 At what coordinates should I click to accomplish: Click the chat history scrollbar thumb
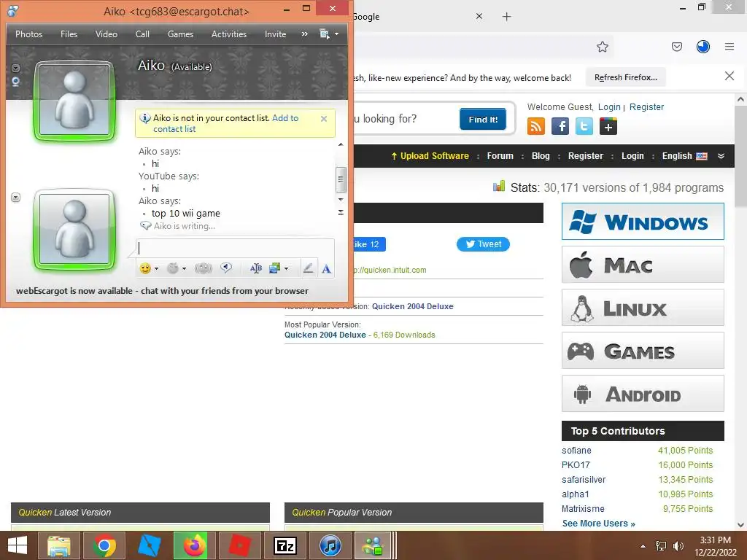point(341,179)
